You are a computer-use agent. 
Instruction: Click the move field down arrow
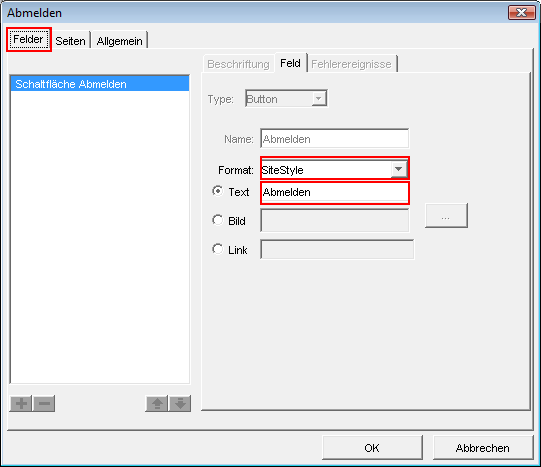pyautogui.click(x=180, y=403)
